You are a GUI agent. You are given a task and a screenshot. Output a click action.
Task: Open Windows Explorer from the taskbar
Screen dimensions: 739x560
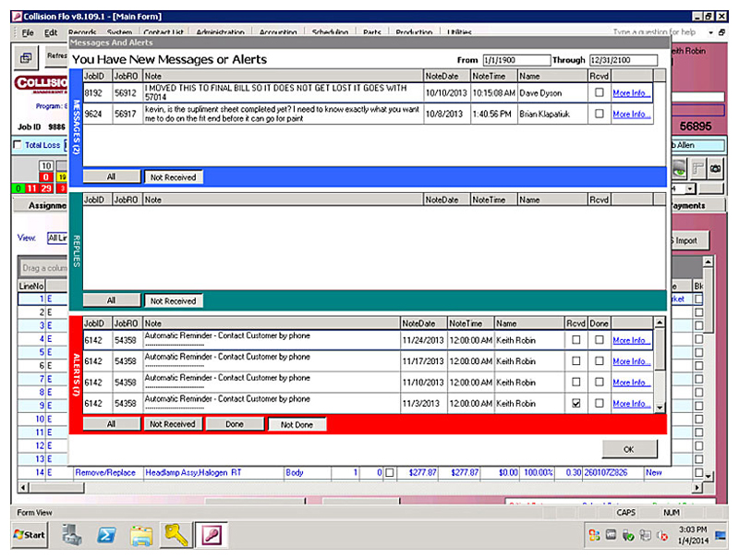(141, 535)
